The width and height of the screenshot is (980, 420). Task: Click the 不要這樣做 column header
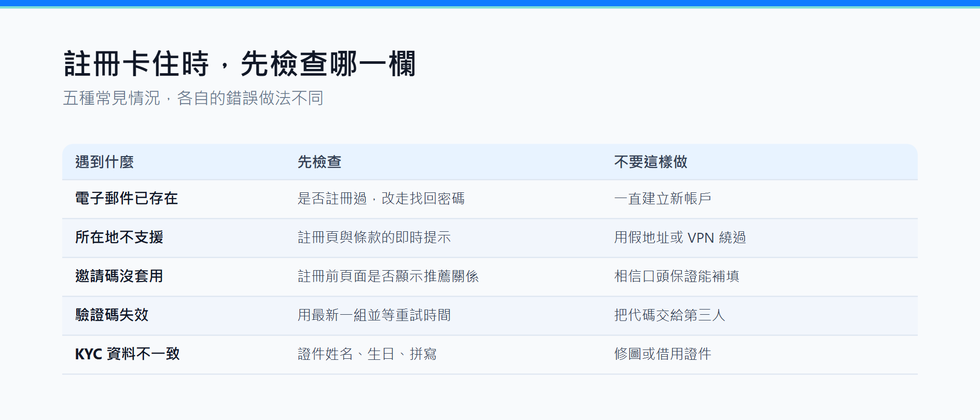tap(651, 162)
